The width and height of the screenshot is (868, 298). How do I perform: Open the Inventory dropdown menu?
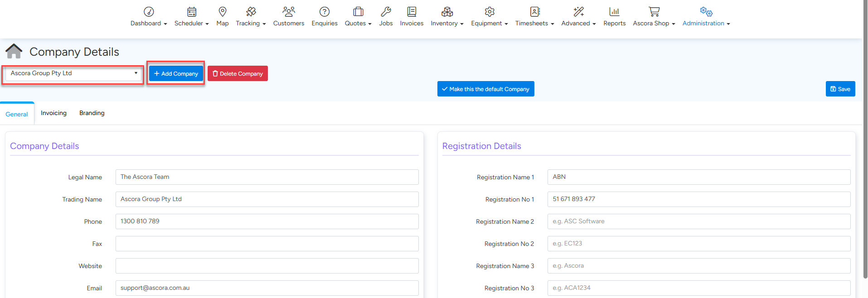447,23
